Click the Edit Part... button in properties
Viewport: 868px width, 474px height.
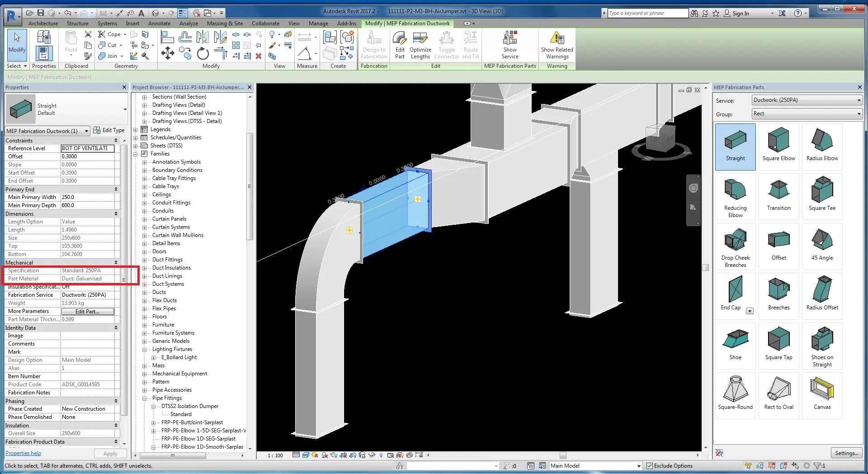pos(88,312)
